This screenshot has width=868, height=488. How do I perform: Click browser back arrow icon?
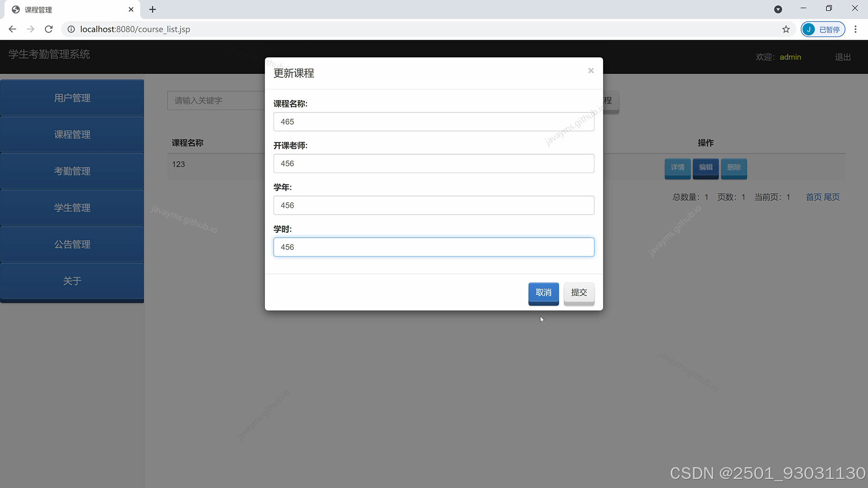click(x=12, y=29)
